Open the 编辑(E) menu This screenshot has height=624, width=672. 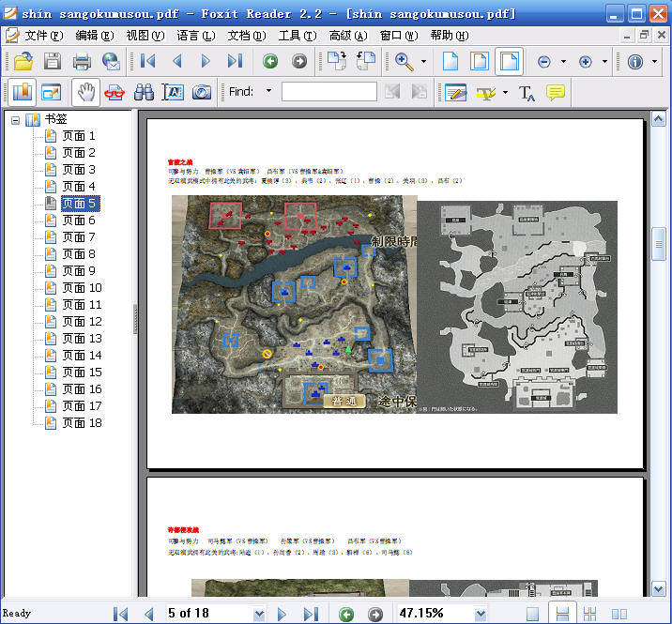click(94, 36)
